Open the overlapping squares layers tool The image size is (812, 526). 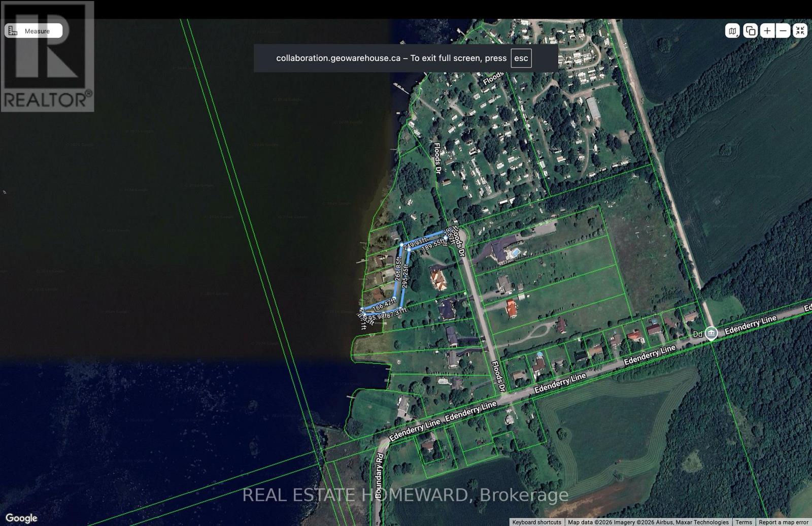[x=750, y=31]
